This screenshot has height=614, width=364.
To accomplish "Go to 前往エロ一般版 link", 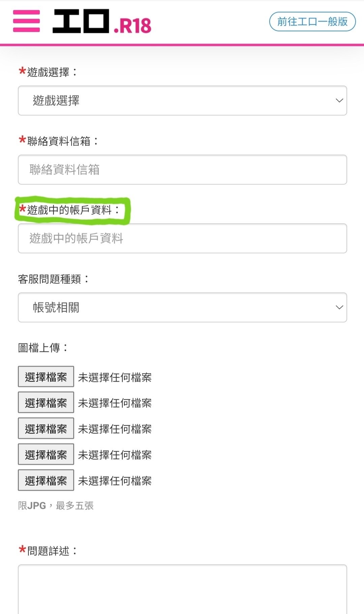I will click(312, 22).
